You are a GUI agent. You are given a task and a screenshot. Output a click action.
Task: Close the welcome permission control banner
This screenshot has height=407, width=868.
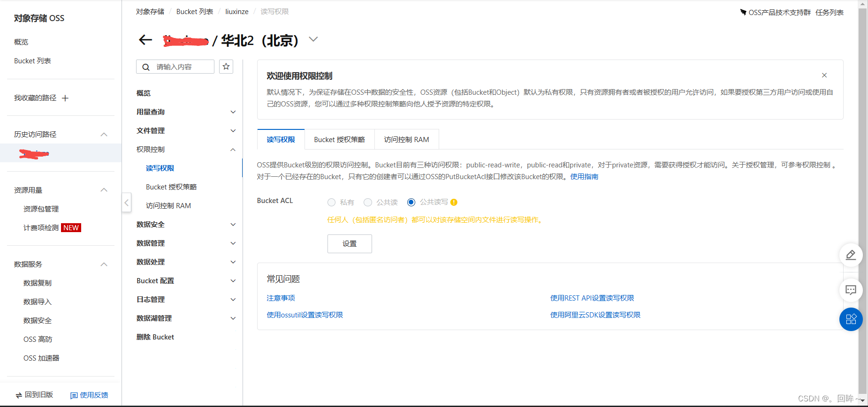click(824, 75)
